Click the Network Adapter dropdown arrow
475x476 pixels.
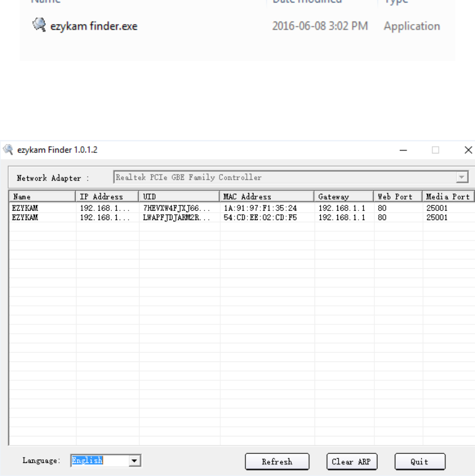tap(462, 178)
